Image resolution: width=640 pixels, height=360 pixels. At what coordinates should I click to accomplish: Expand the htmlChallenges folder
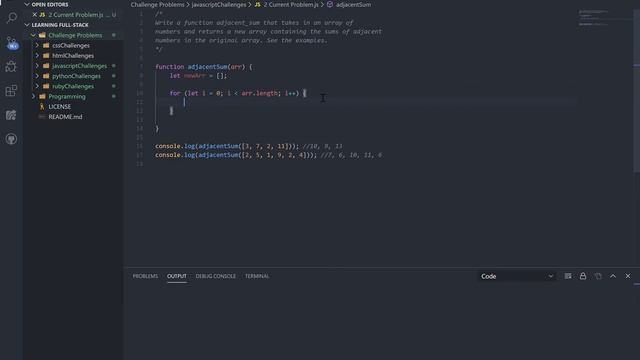point(37,56)
